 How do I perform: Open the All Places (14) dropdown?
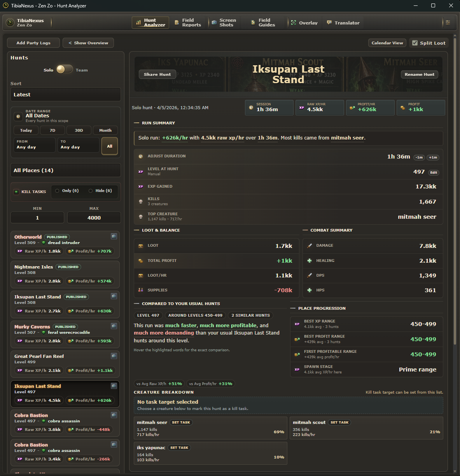[x=66, y=170]
